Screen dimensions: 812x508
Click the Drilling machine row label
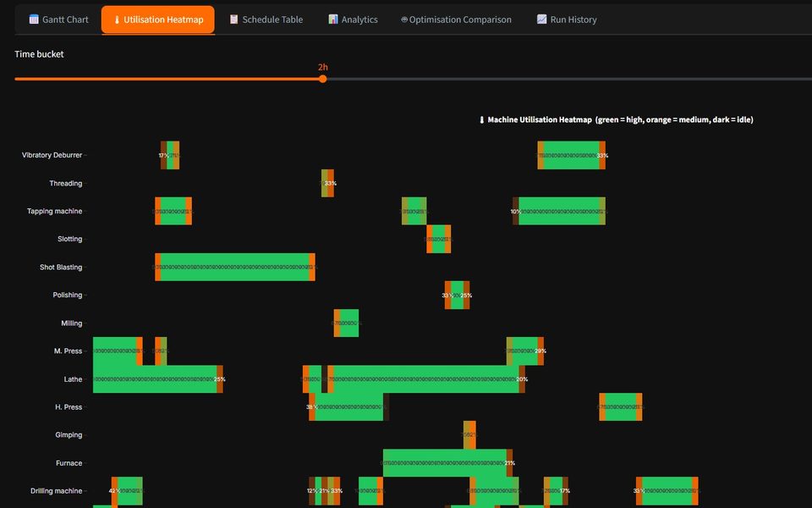(56, 491)
